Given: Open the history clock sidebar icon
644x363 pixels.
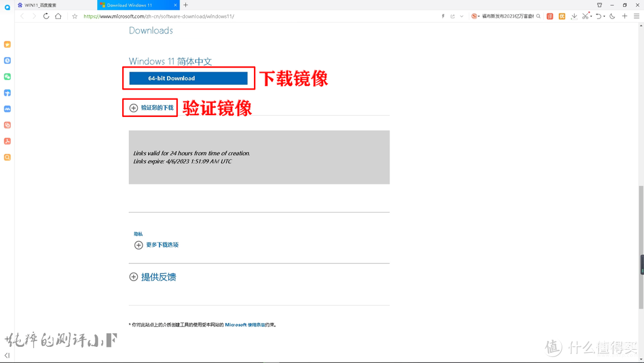Looking at the screenshot, I should click(x=7, y=60).
